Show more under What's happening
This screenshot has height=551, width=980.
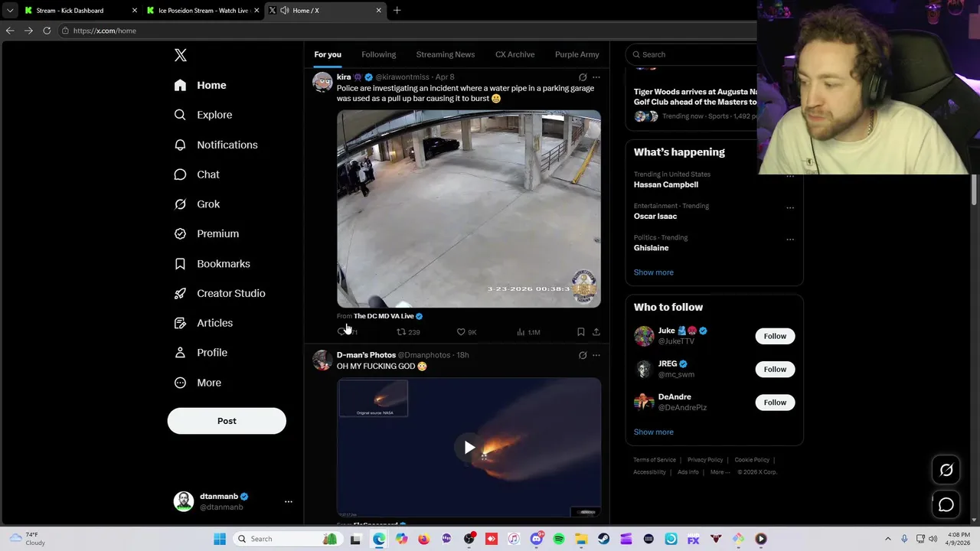[x=654, y=272]
